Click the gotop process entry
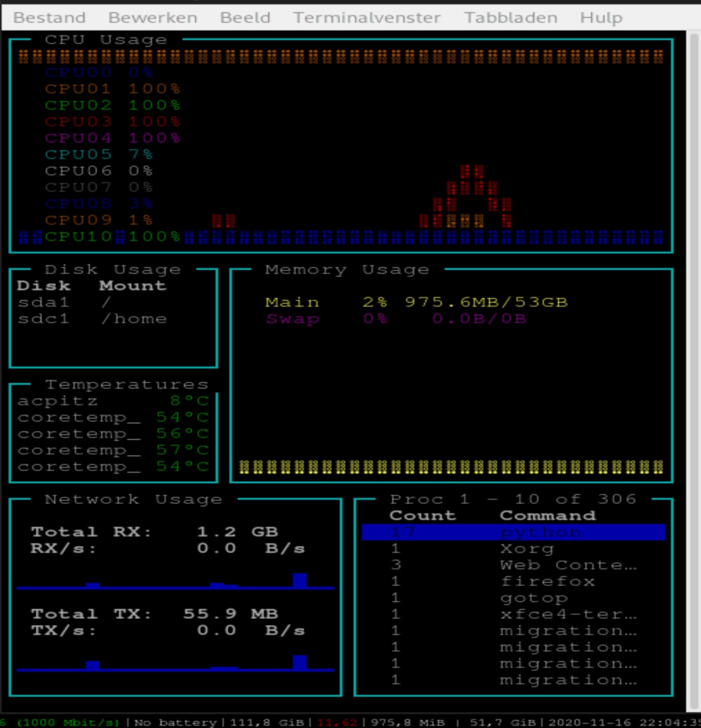 [x=533, y=598]
